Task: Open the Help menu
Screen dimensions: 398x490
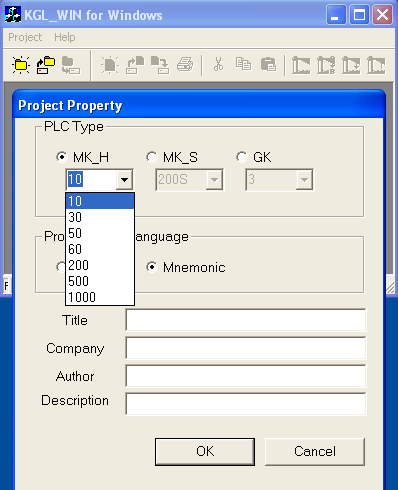Action: [x=65, y=37]
